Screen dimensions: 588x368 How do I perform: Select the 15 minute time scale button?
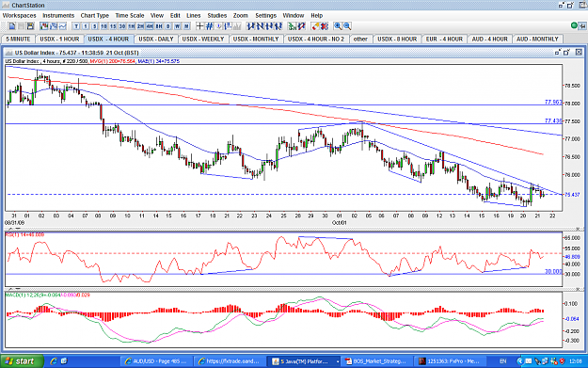(113, 26)
